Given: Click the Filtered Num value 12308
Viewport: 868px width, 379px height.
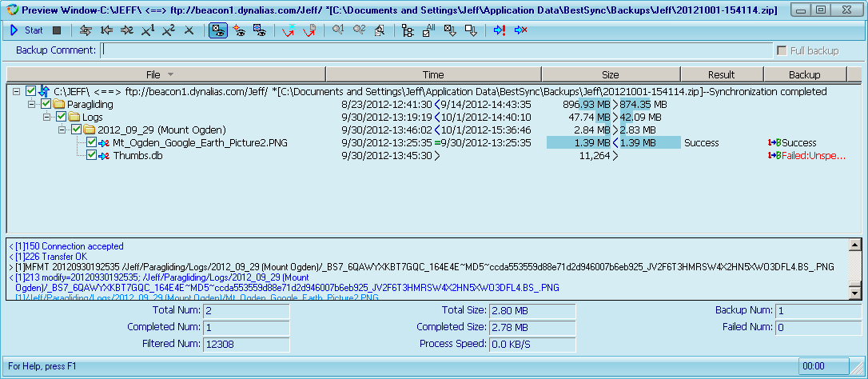Looking at the screenshot, I should 246,344.
